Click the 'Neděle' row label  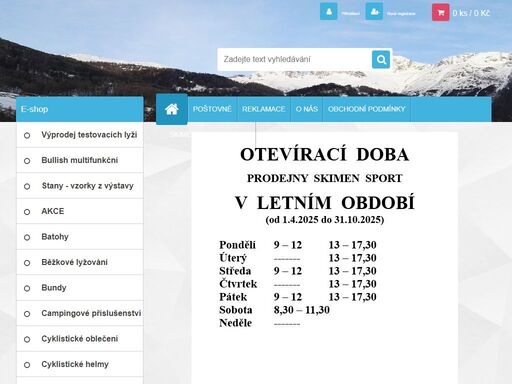click(235, 323)
